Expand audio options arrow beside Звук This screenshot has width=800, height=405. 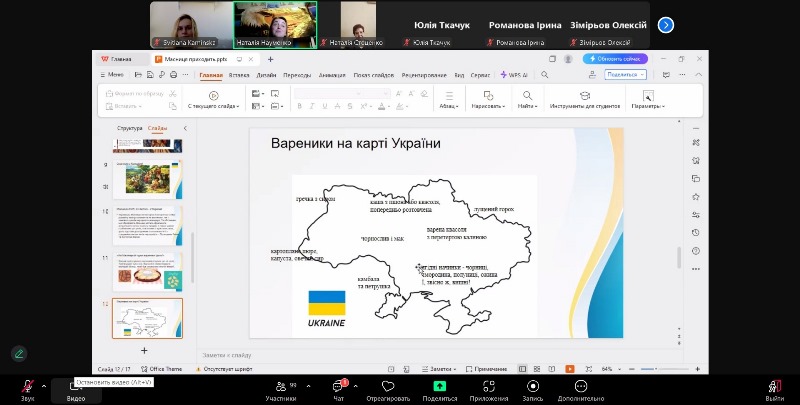click(x=45, y=385)
